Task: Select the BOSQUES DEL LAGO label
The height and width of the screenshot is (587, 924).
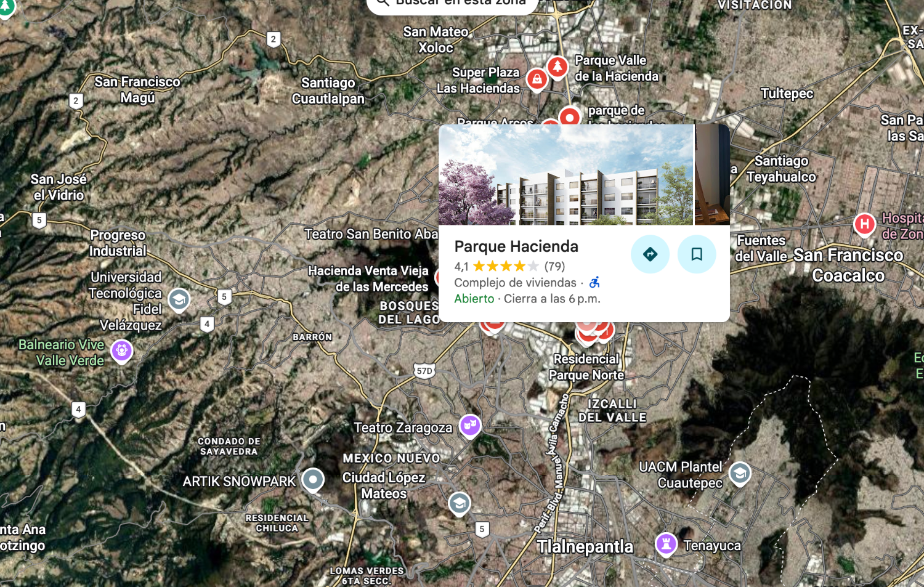Action: tap(409, 312)
